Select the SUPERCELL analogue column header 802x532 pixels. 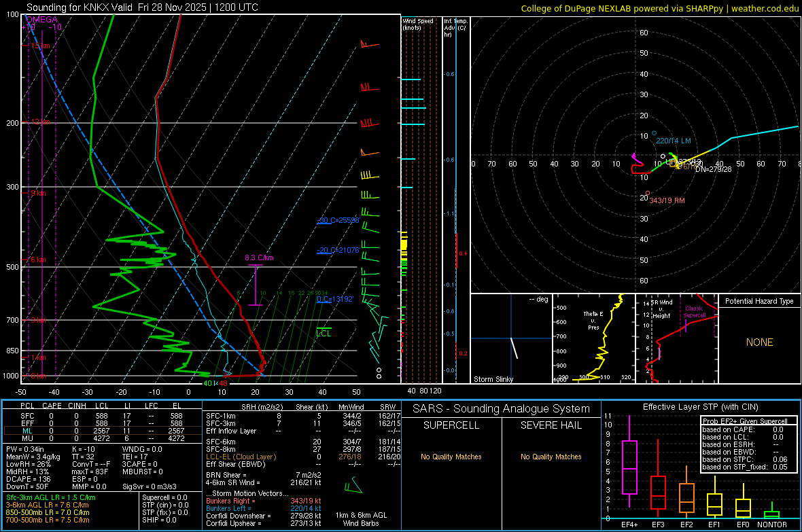(x=451, y=425)
